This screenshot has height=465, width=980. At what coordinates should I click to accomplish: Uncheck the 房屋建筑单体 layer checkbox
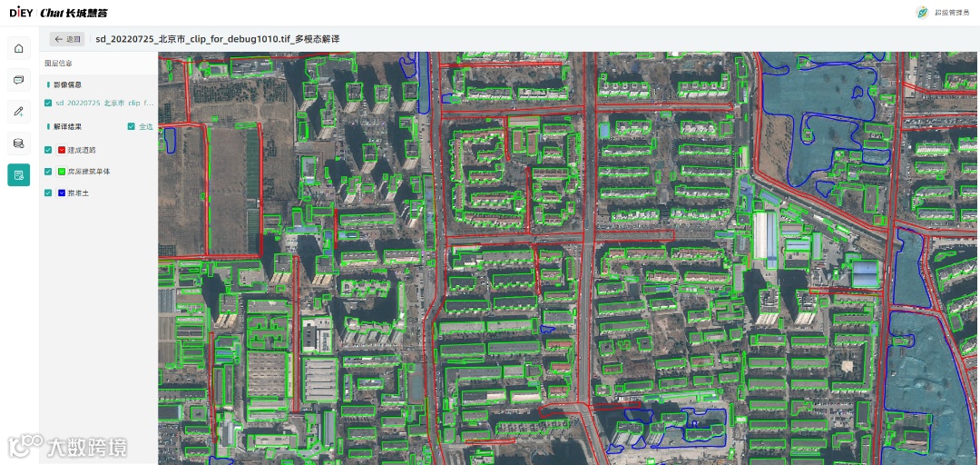(x=48, y=172)
